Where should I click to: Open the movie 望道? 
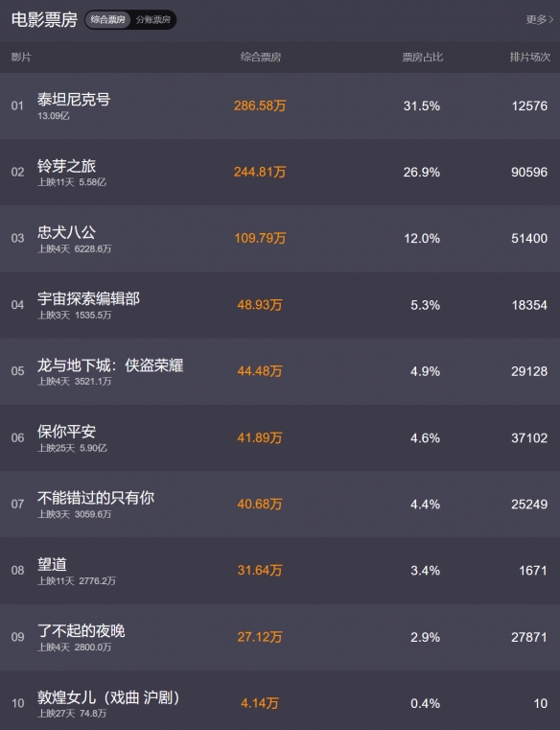pos(52,564)
